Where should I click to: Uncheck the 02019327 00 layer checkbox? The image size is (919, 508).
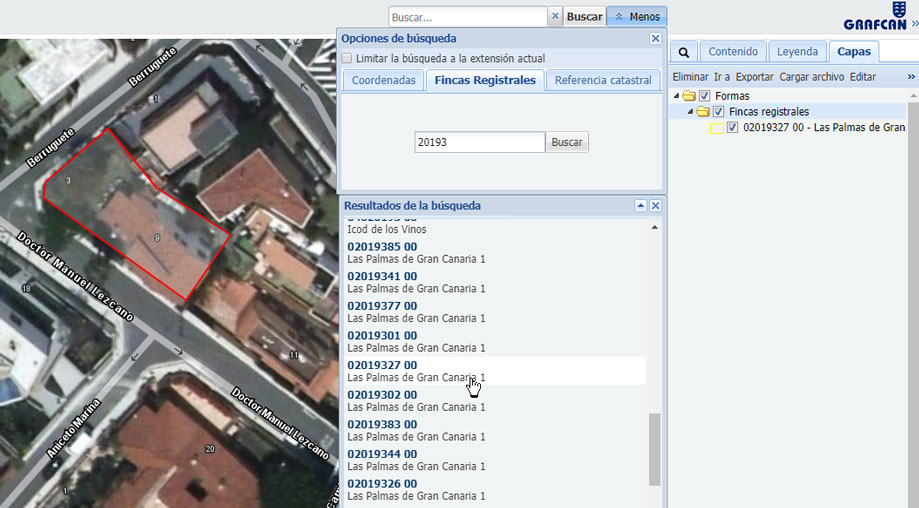(732, 127)
